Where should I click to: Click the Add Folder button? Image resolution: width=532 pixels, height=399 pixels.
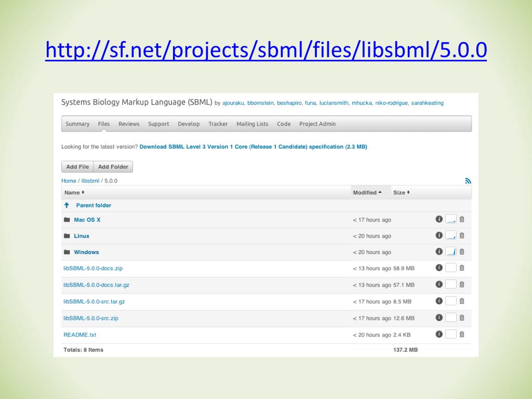coord(113,167)
